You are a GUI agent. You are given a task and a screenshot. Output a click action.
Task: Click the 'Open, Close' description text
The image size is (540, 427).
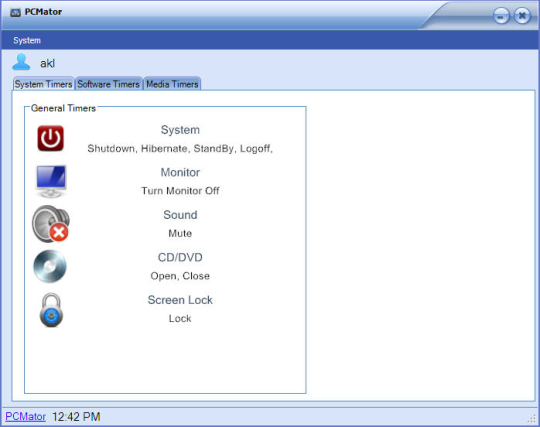coord(180,276)
